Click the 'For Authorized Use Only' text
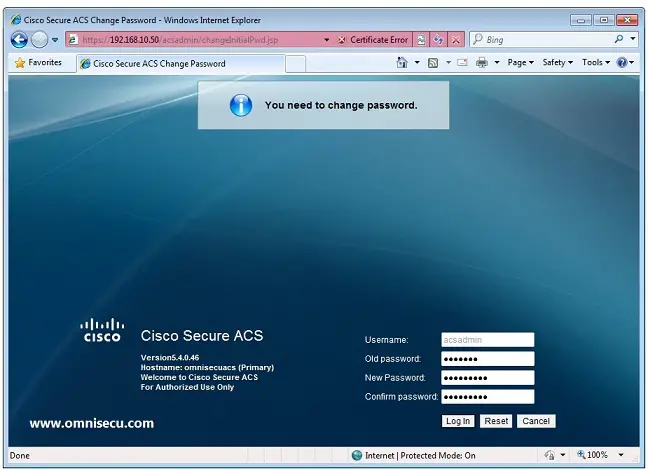This screenshot has height=469, width=648. 187,387
